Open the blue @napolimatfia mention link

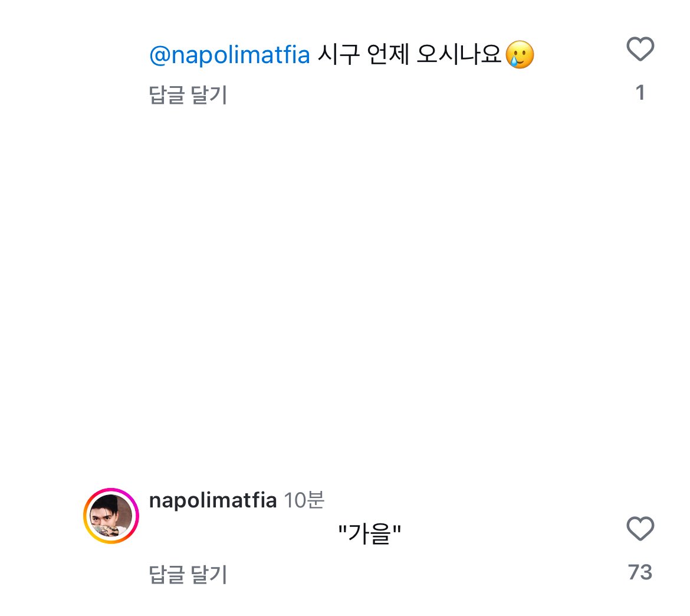coord(229,55)
